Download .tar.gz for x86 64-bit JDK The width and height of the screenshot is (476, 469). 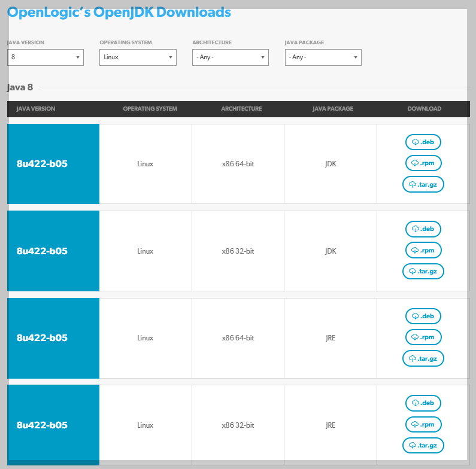pos(423,184)
